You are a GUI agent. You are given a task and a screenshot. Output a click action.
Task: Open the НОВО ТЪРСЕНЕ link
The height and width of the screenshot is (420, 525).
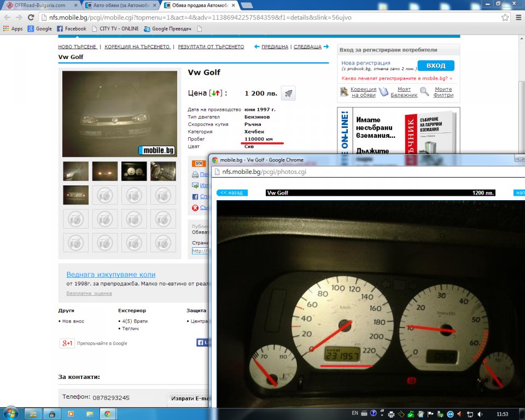click(77, 47)
